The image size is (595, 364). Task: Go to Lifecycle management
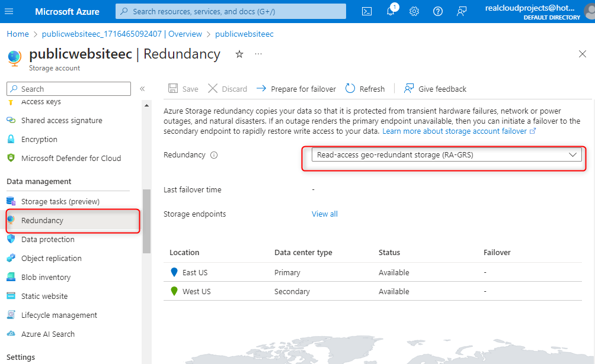59,315
